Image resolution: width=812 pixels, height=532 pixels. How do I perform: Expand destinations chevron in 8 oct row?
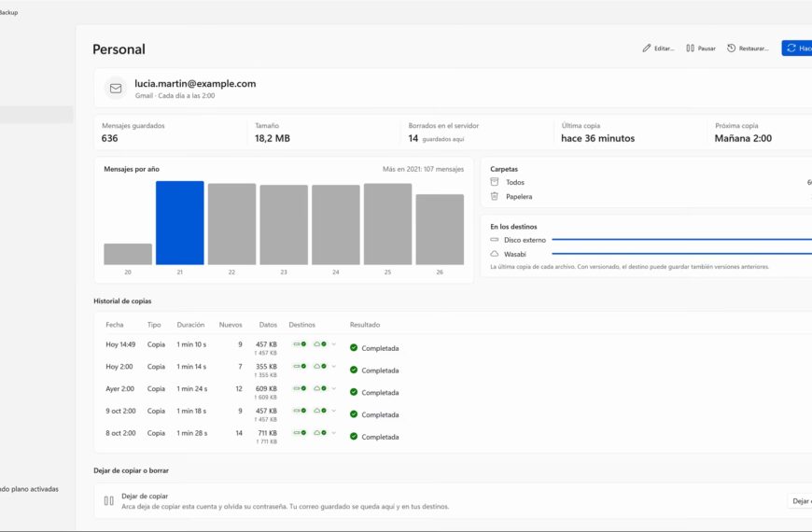pos(334,432)
